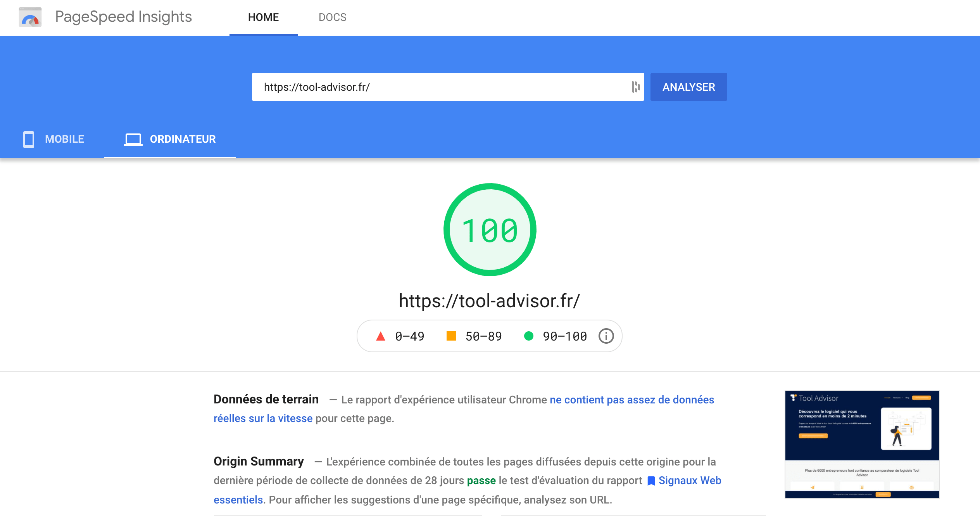Screen dimensions: 980x526
Task: Switch to the ORDINATEUR tab
Action: tap(182, 139)
